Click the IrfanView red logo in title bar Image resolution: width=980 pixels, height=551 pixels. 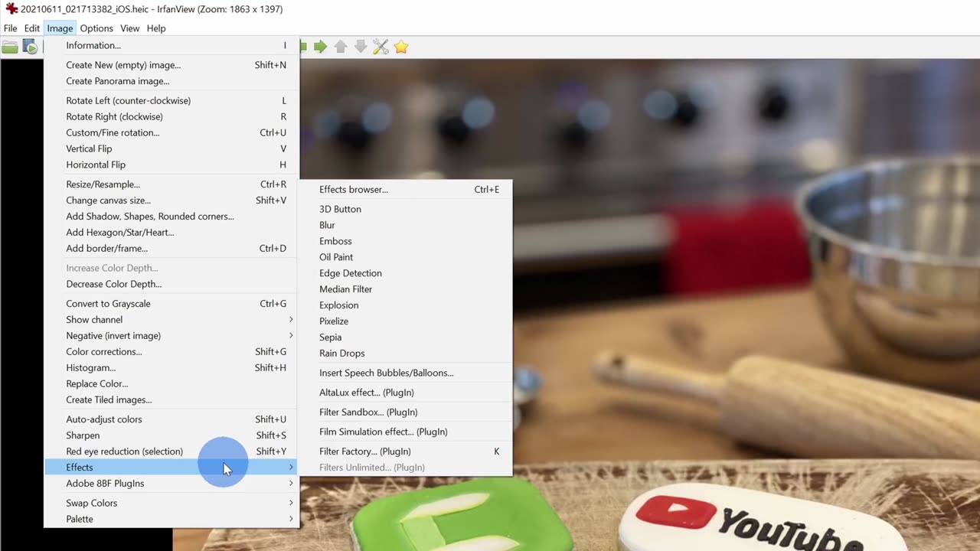[x=11, y=9]
